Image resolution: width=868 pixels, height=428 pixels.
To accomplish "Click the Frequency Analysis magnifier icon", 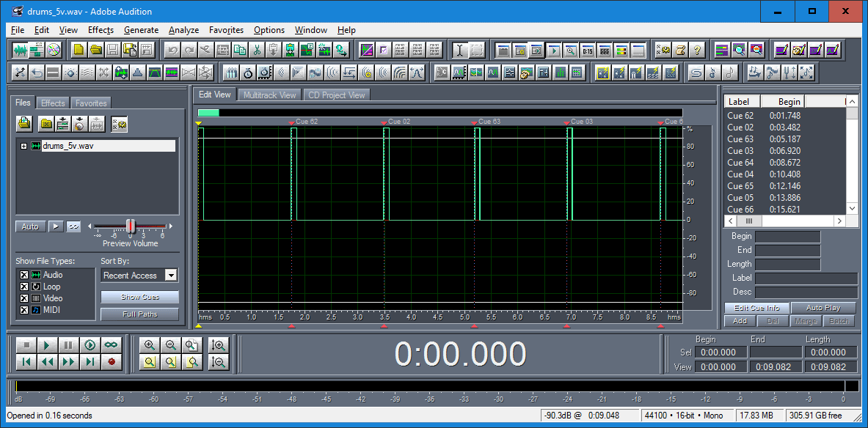I will [739, 51].
